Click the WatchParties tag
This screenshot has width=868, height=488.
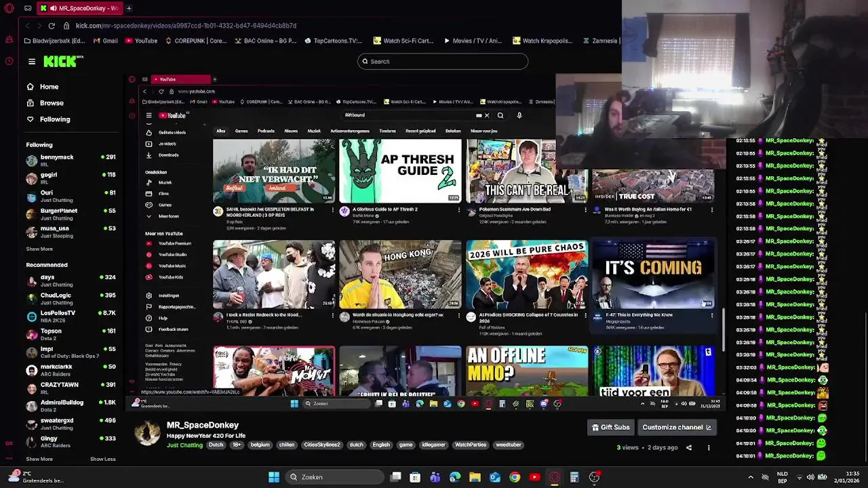(471, 445)
